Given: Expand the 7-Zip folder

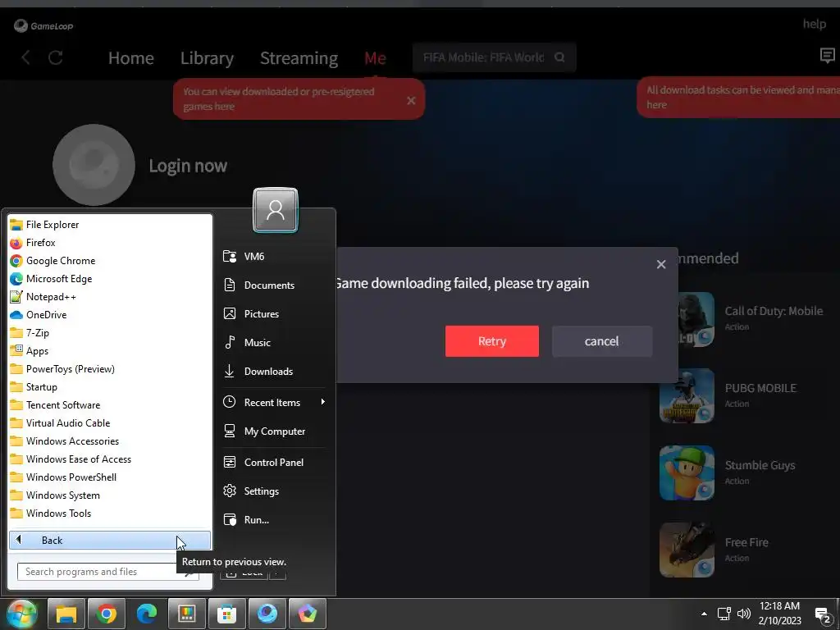Looking at the screenshot, I should (x=110, y=333).
